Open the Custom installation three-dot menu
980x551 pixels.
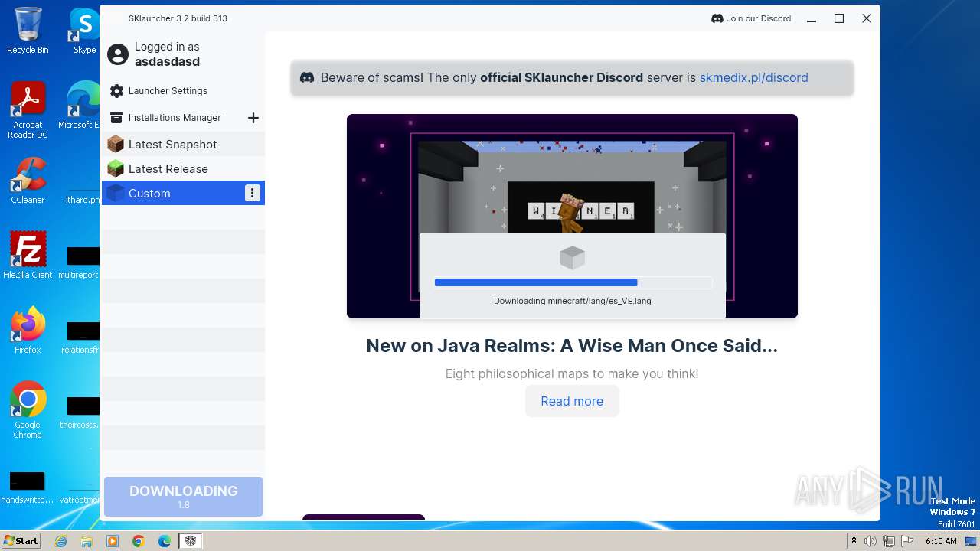pos(253,193)
